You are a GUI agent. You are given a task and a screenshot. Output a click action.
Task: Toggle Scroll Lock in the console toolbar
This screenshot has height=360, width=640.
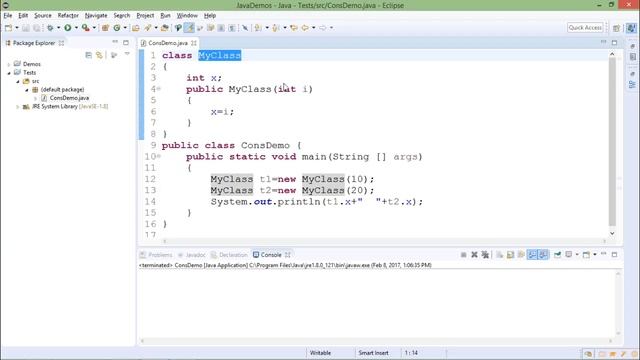(x=510, y=255)
